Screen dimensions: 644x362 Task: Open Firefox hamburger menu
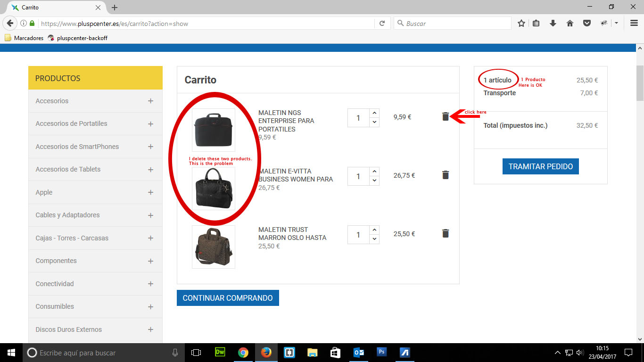pyautogui.click(x=634, y=23)
